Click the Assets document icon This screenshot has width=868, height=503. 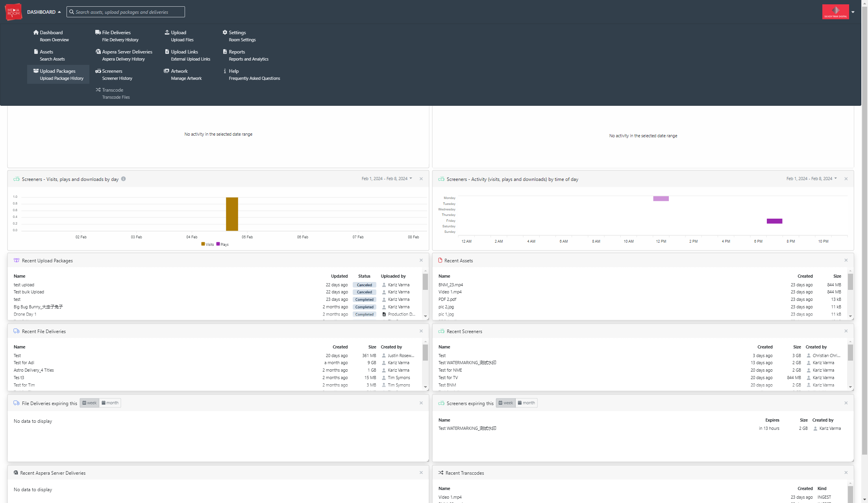[x=36, y=52]
